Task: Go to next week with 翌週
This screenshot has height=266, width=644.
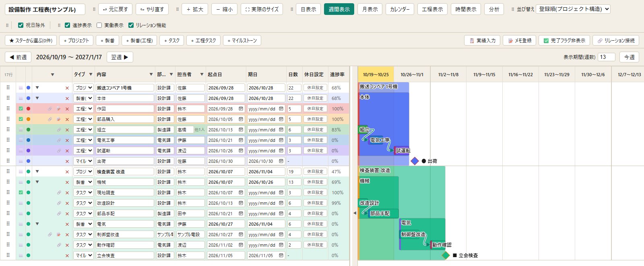Action: point(120,57)
